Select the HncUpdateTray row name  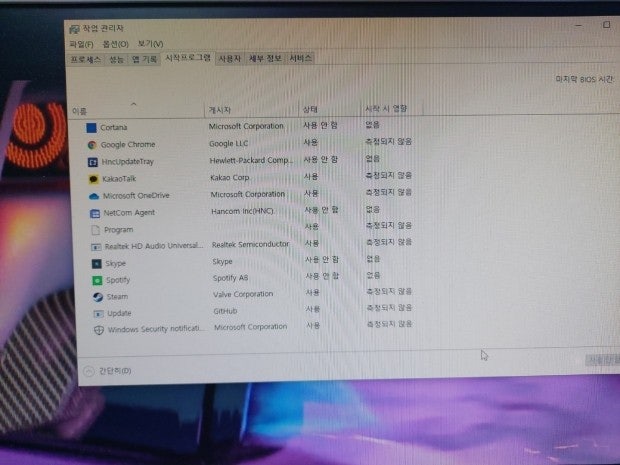[x=128, y=162]
